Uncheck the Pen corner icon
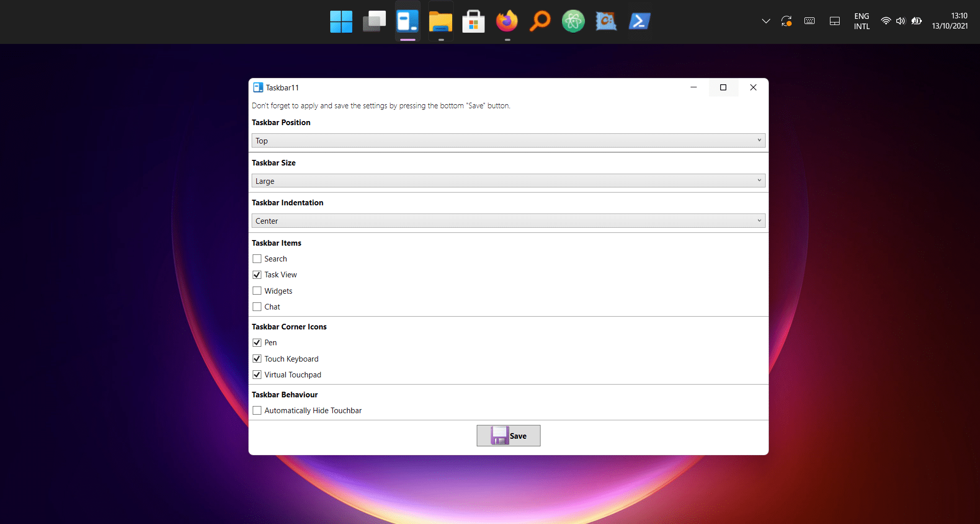 point(257,342)
